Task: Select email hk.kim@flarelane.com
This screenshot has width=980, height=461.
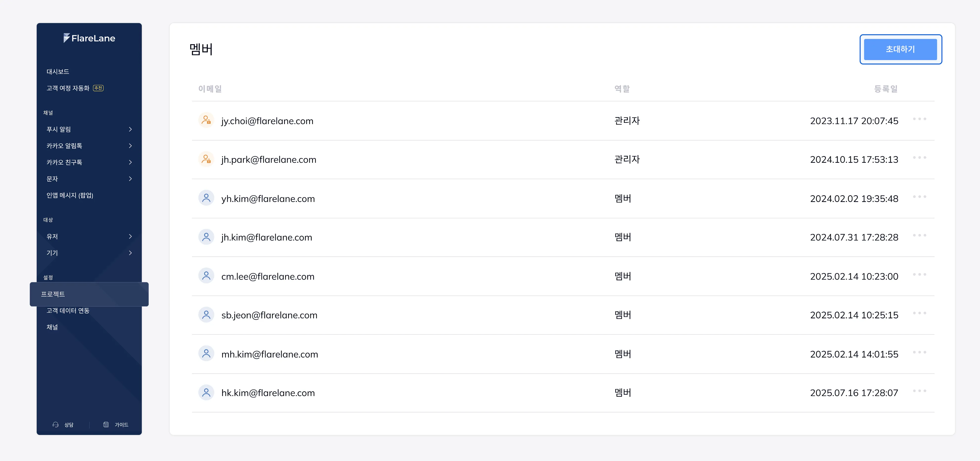Action: point(268,393)
